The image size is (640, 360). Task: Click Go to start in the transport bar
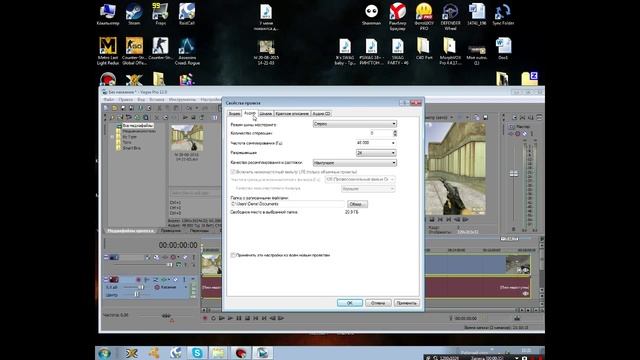pyautogui.click(x=256, y=318)
